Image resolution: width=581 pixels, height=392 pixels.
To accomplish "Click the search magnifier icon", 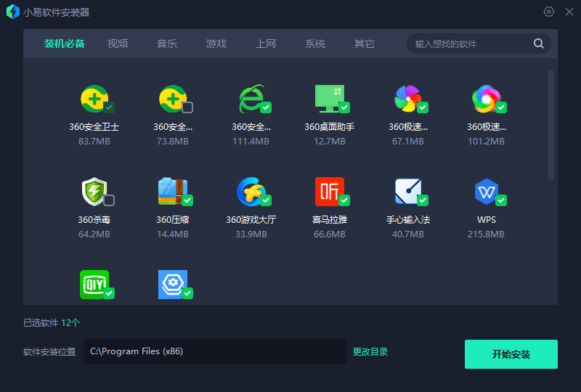I will 539,44.
